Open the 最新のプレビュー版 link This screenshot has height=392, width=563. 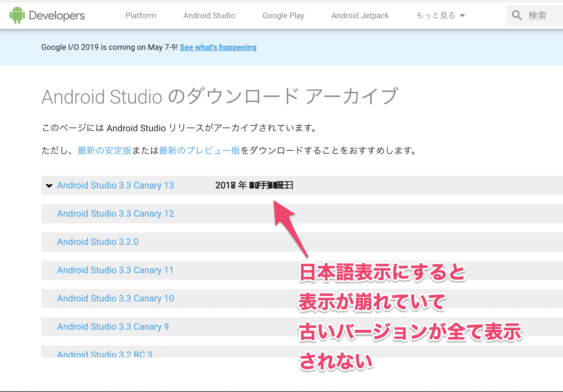point(199,150)
